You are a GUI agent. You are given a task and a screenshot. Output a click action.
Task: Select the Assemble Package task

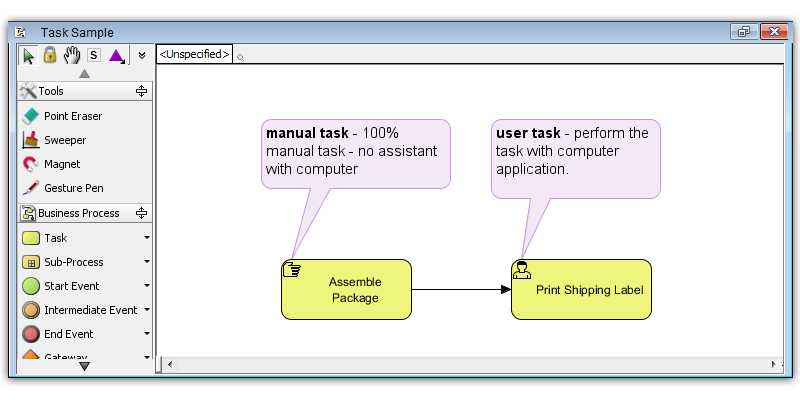point(346,289)
